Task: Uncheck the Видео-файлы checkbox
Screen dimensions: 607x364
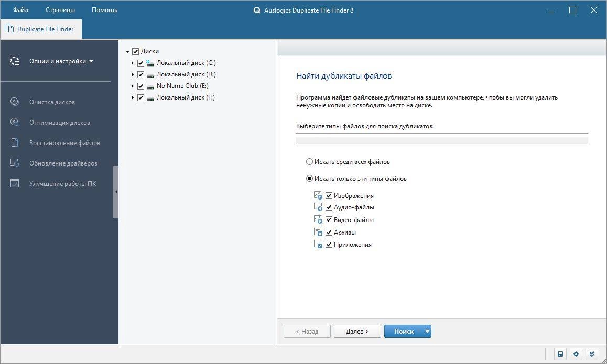Action: point(329,220)
